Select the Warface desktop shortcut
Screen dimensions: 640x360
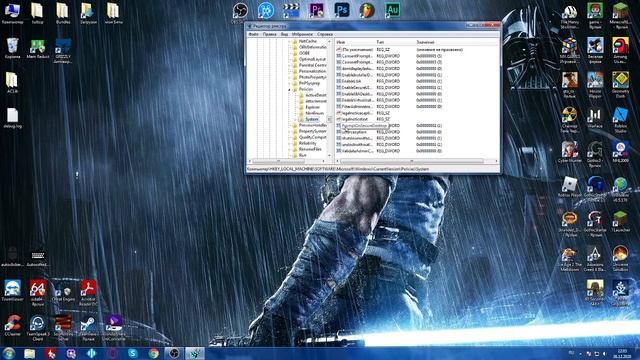pyautogui.click(x=595, y=118)
